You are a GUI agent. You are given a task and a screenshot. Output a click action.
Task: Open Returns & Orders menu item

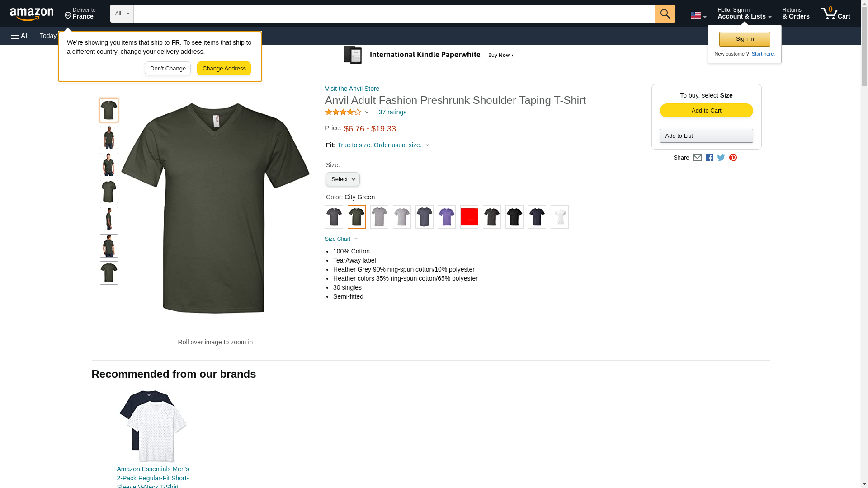[x=796, y=14]
